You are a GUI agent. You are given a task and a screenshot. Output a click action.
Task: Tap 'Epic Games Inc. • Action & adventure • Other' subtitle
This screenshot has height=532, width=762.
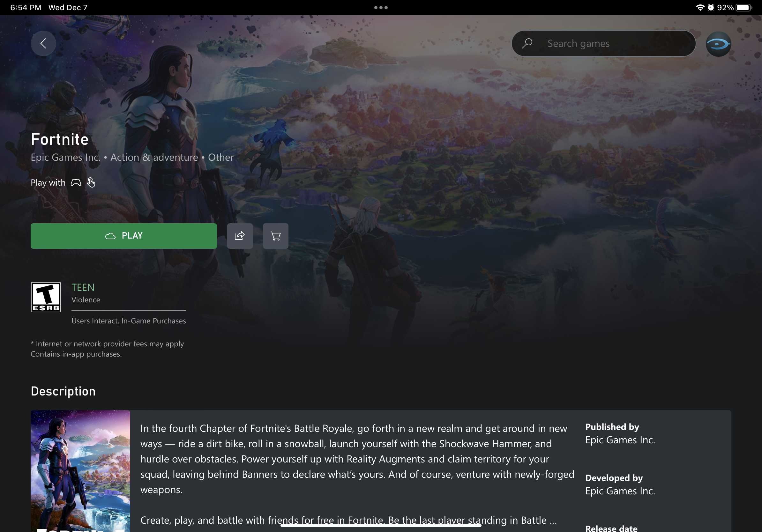pyautogui.click(x=132, y=157)
